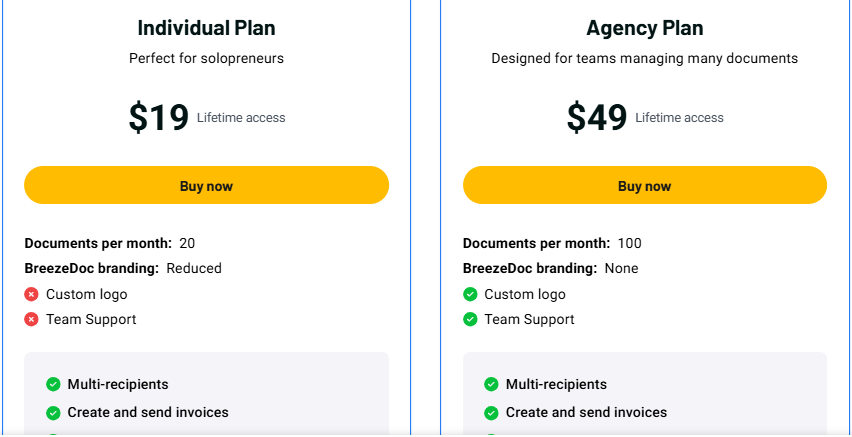Click the Perfect for solopreneurs subtitle

pyautogui.click(x=206, y=58)
